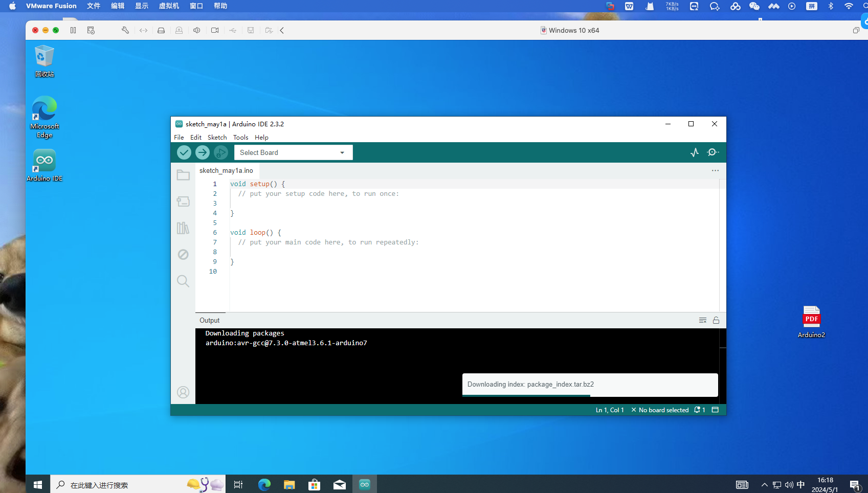
Task: Toggle the Output panel scroll lock
Action: 716,320
